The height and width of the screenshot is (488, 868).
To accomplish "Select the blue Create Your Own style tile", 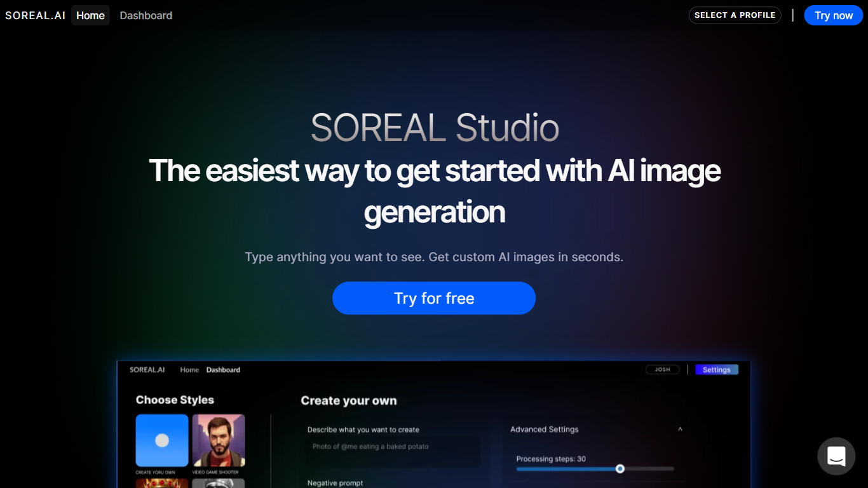I will (162, 440).
